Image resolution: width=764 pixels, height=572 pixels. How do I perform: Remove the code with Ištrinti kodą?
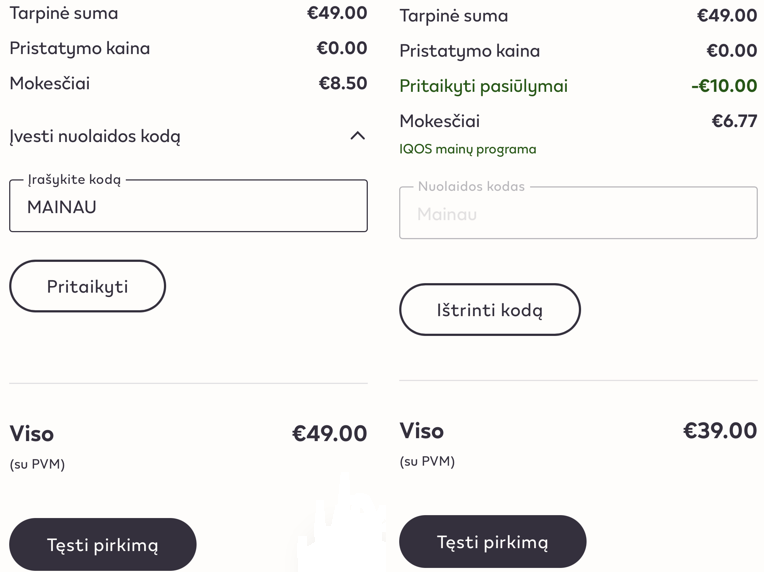[490, 309]
